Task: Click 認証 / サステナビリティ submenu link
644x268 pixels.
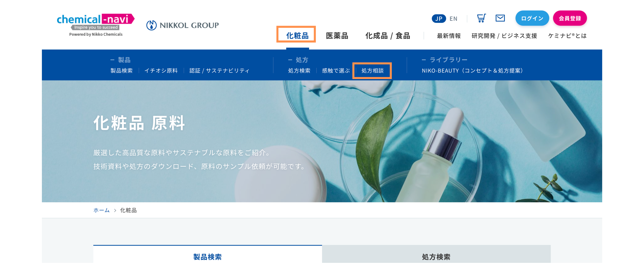Action: tap(219, 71)
